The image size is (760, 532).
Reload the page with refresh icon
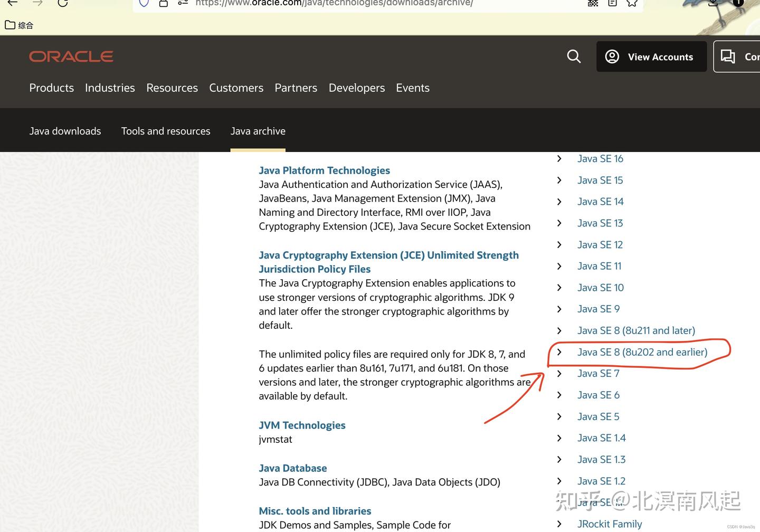[63, 3]
